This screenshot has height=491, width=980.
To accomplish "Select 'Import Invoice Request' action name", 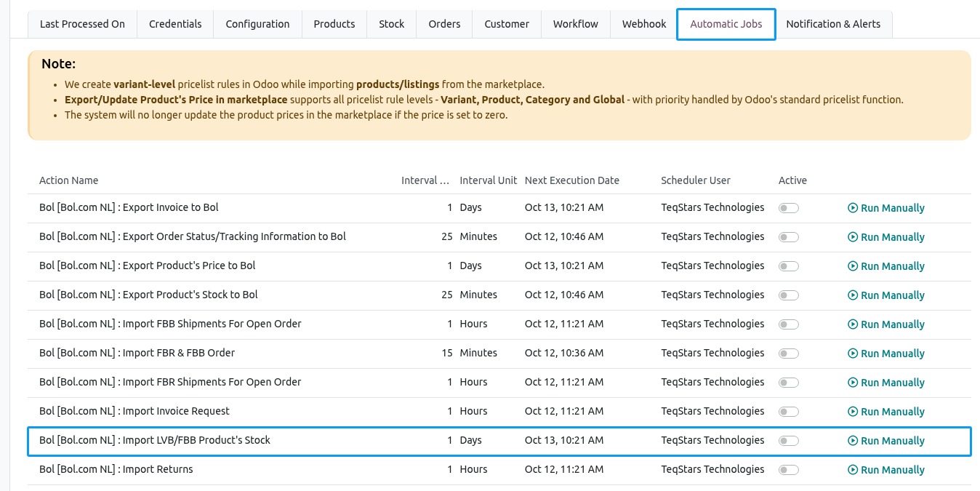I will 134,411.
